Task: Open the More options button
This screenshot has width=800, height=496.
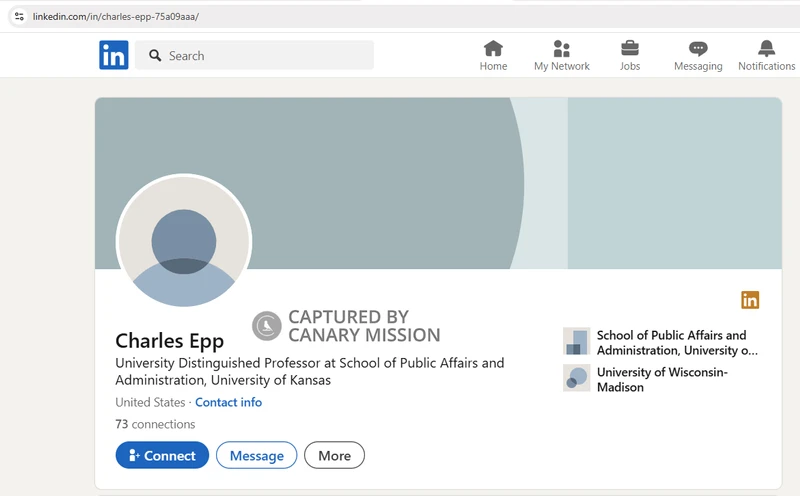Action: [334, 455]
